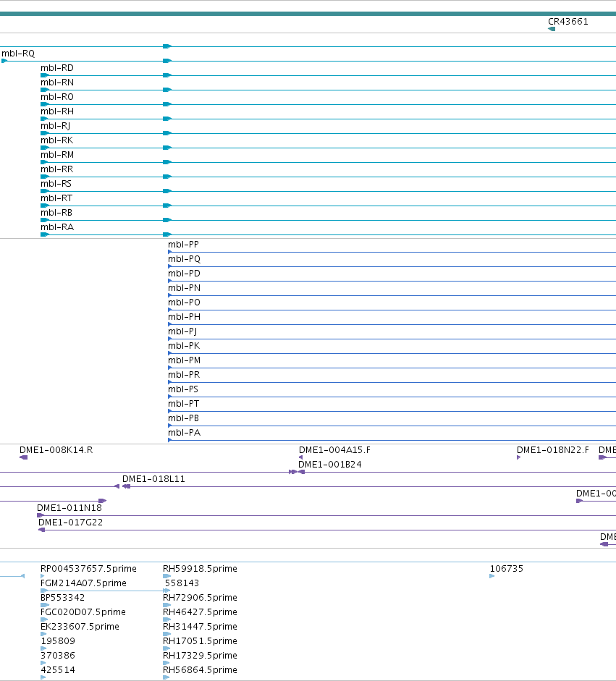The image size is (616, 681).
Task: Select the mbl-RS transcript label
Action: click(56, 184)
